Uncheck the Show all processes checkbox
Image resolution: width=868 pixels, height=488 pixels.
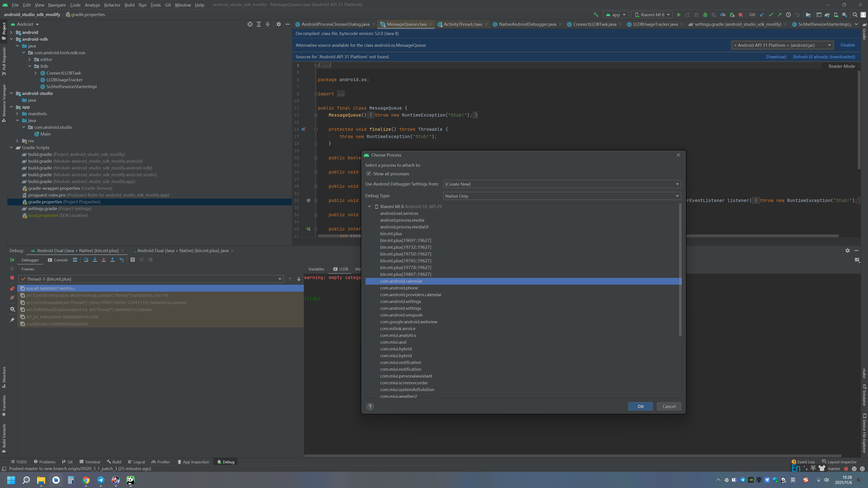pyautogui.click(x=369, y=174)
